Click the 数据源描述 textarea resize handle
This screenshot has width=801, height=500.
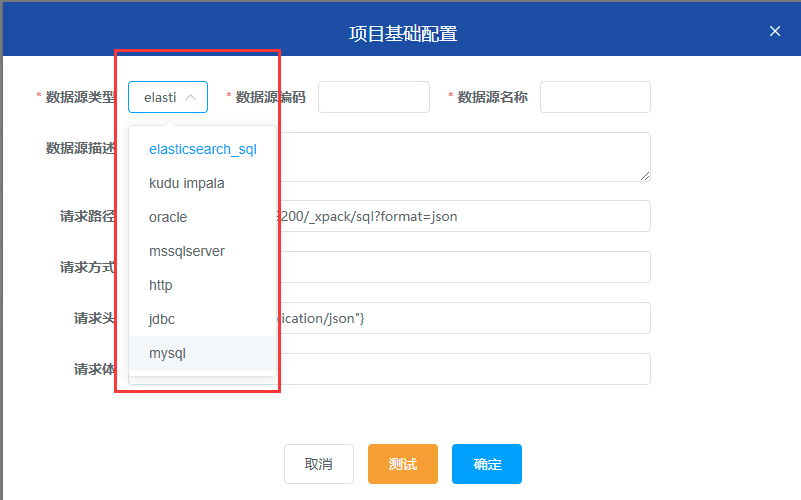[645, 176]
